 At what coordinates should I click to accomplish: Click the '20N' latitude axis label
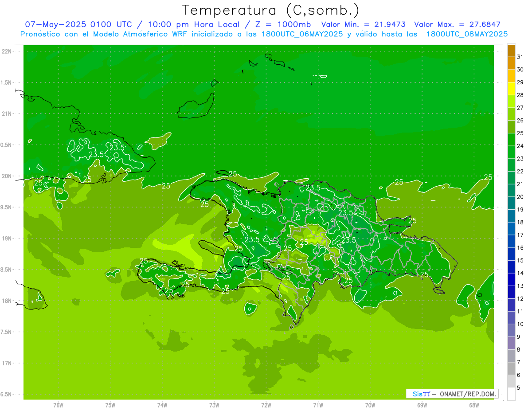coord(7,176)
